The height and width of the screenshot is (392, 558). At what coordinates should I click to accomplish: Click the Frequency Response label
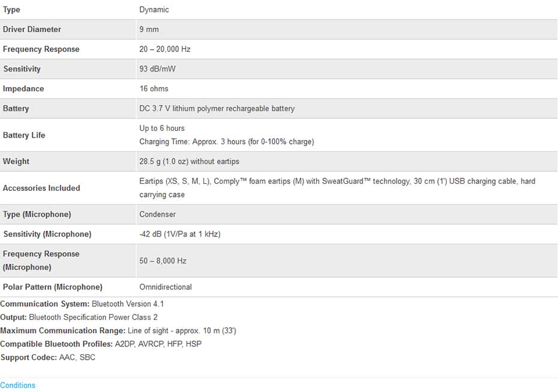coord(41,49)
